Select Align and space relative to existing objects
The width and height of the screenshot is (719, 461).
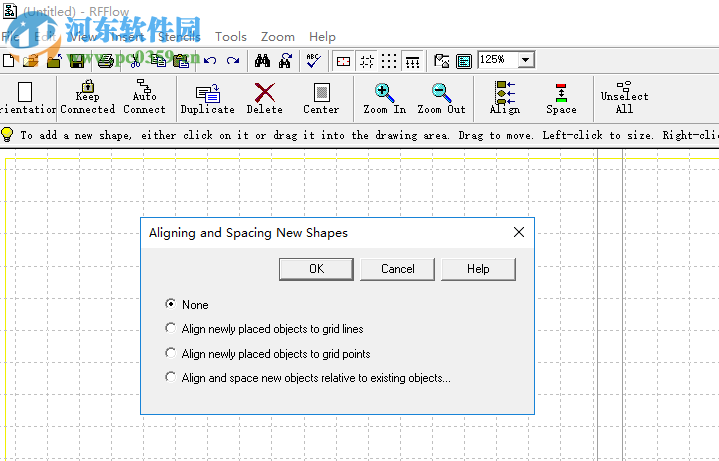click(x=171, y=377)
